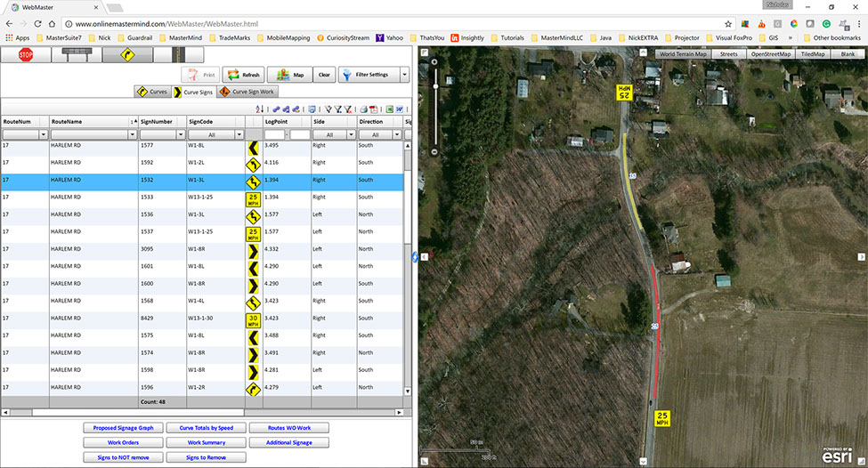868x468 pixels.
Task: Expand the Side column filter dropdown
Action: (351, 135)
